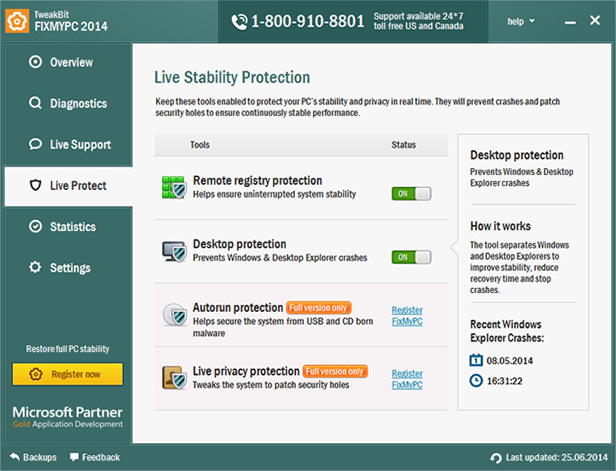Click the refresh icon beside Last updated
This screenshot has width=616, height=471.
coord(496,458)
